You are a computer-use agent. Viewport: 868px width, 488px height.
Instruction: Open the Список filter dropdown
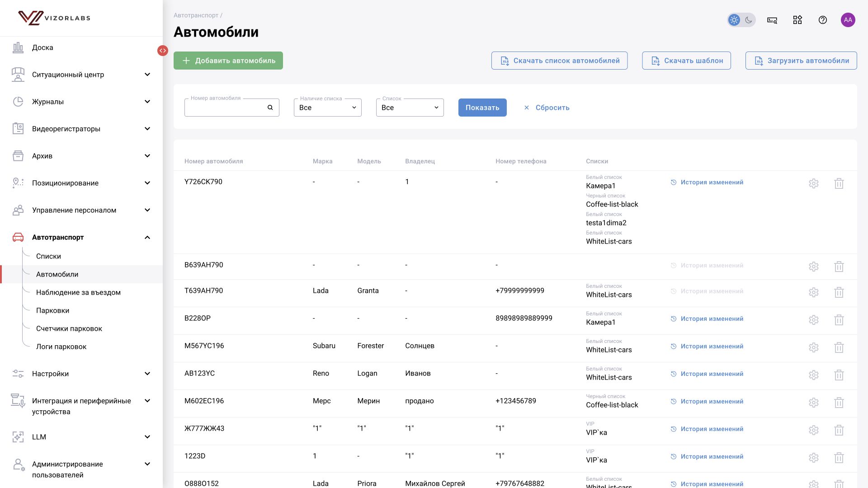pyautogui.click(x=410, y=108)
